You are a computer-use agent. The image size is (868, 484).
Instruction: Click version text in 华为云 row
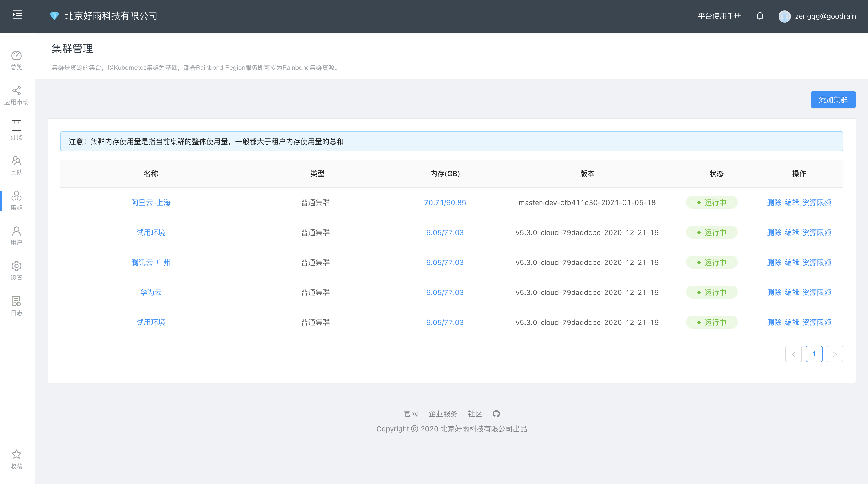click(x=587, y=292)
